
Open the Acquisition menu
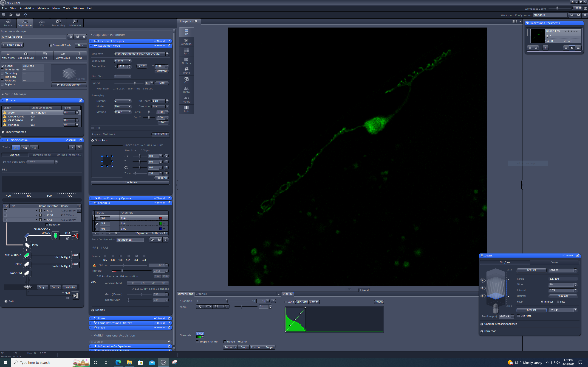(27, 8)
